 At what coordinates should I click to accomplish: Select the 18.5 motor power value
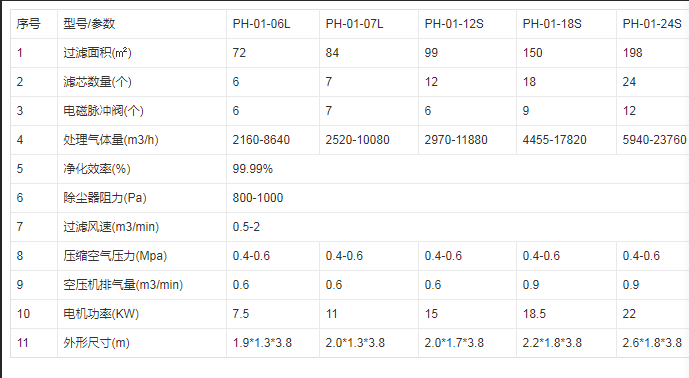[x=534, y=314]
